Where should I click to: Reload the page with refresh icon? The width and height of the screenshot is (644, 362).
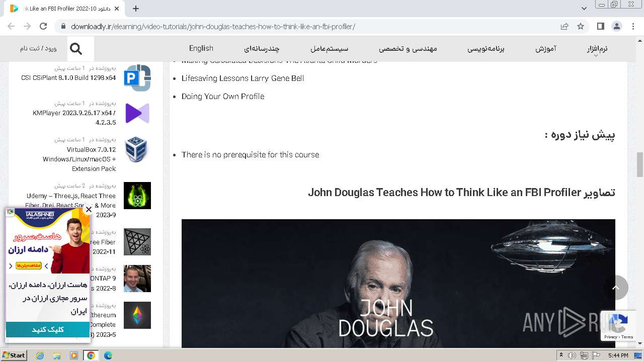(x=43, y=26)
